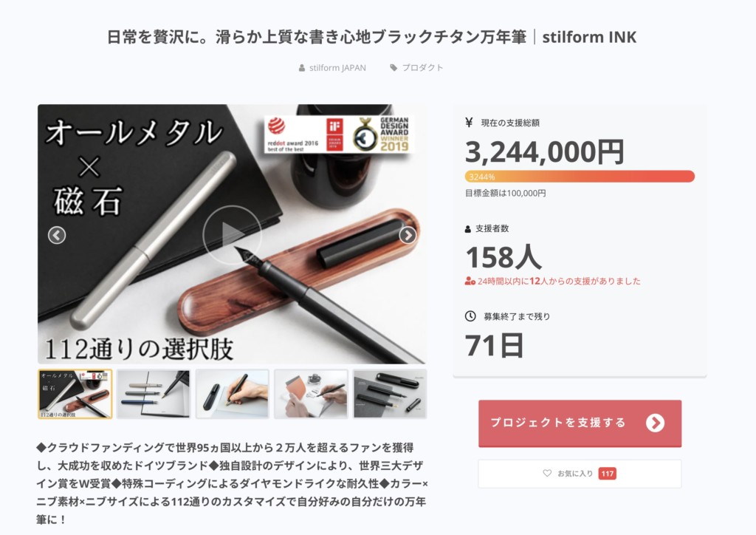
Task: Click the heart favorite icon
Action: click(547, 473)
